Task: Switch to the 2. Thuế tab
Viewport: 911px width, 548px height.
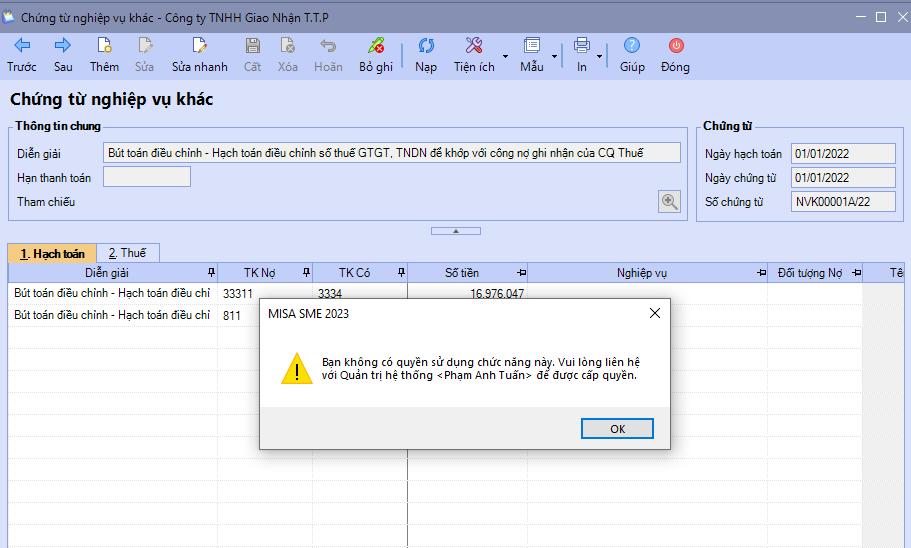Action: 127,253
